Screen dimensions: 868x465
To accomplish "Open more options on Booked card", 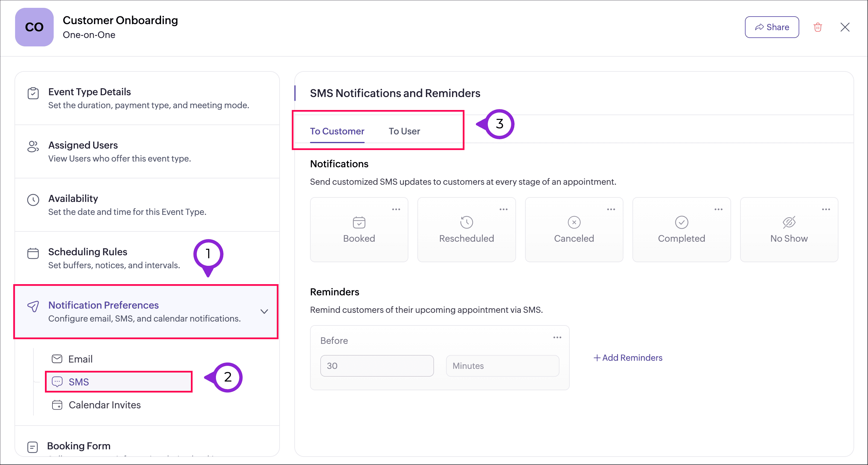I will 396,209.
